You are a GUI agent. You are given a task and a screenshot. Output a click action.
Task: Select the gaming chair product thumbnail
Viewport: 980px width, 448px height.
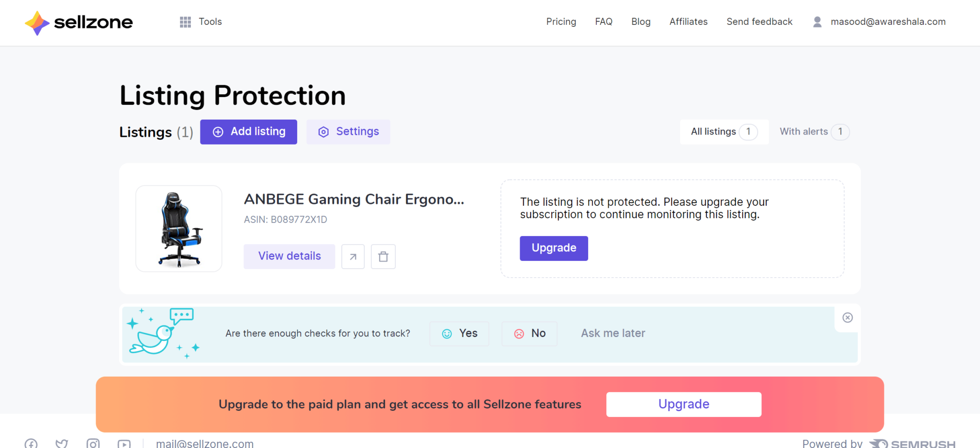[x=179, y=229]
